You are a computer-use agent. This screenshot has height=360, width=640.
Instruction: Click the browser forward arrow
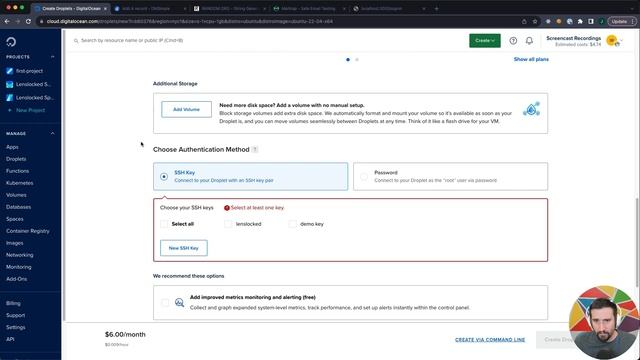(x=18, y=21)
